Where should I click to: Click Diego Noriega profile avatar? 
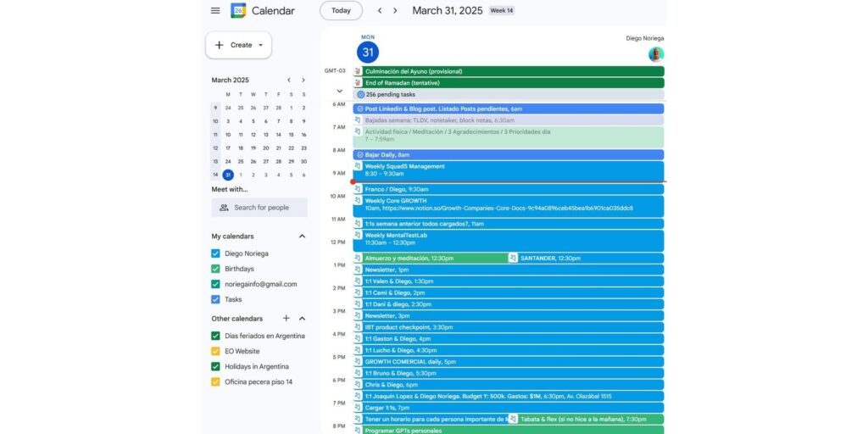click(656, 54)
